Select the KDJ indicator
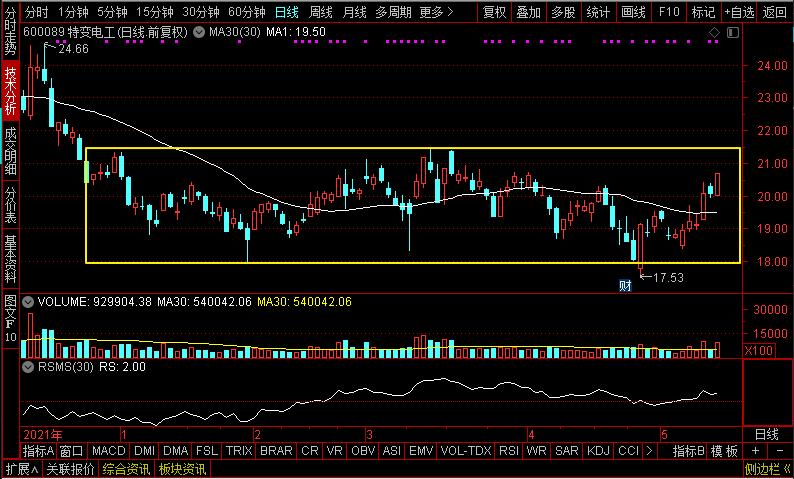The height and width of the screenshot is (479, 794). [598, 451]
